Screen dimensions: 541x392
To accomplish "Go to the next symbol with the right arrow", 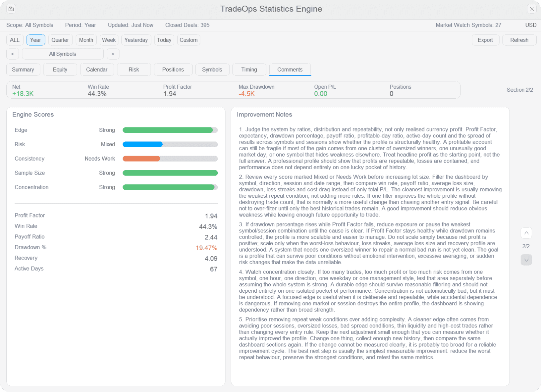I will (113, 54).
